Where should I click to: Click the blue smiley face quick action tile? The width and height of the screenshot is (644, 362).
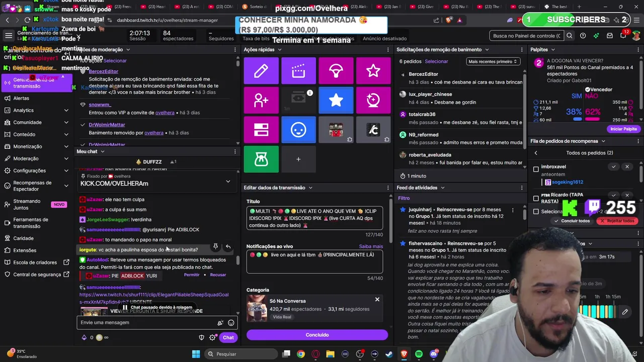point(298,130)
